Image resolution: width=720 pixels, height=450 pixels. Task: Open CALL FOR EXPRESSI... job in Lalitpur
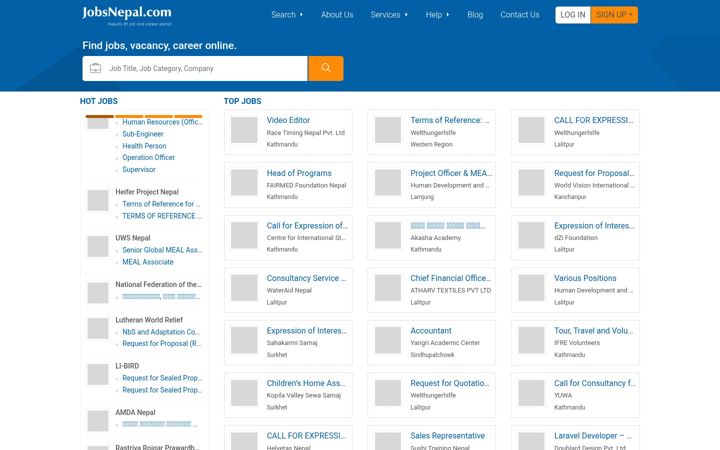tap(593, 120)
